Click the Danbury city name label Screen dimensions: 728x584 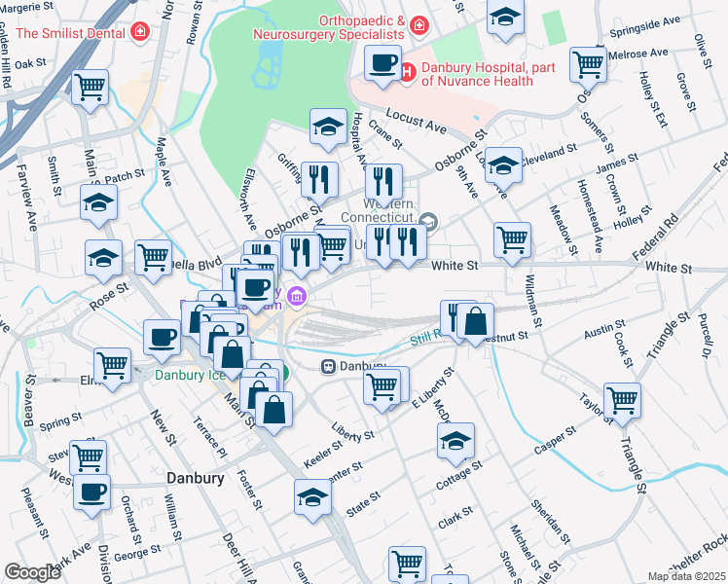(196, 478)
